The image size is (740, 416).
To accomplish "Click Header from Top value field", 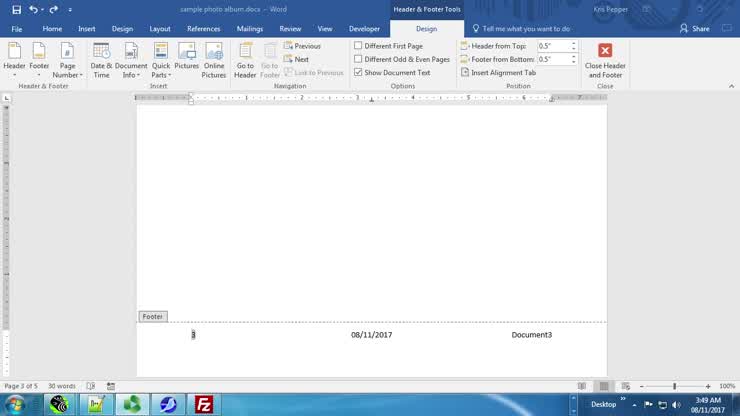I will [x=554, y=46].
